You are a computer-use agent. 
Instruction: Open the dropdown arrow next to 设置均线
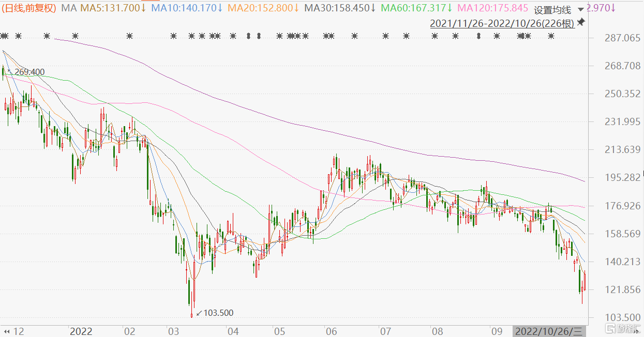click(x=580, y=9)
